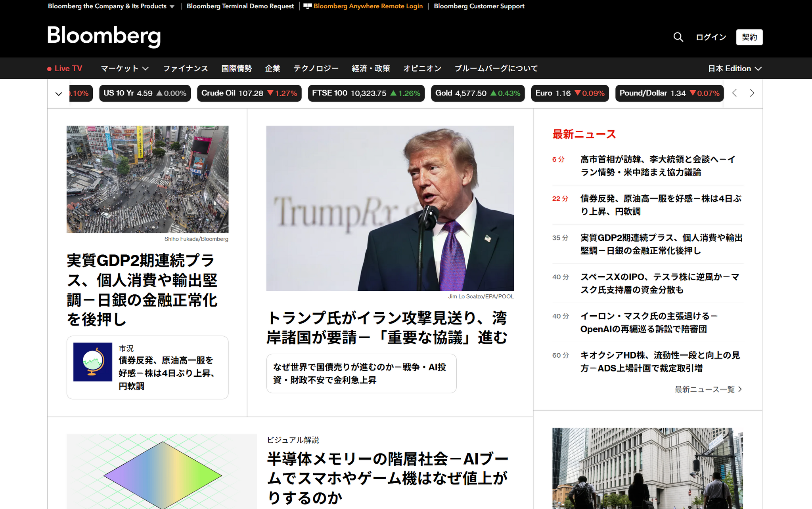The height and width of the screenshot is (509, 812).
Task: Show previous ticker items with left arrow
Action: point(734,93)
